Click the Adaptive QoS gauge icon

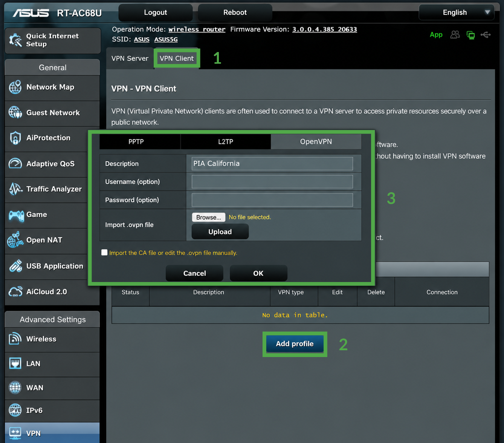15,164
